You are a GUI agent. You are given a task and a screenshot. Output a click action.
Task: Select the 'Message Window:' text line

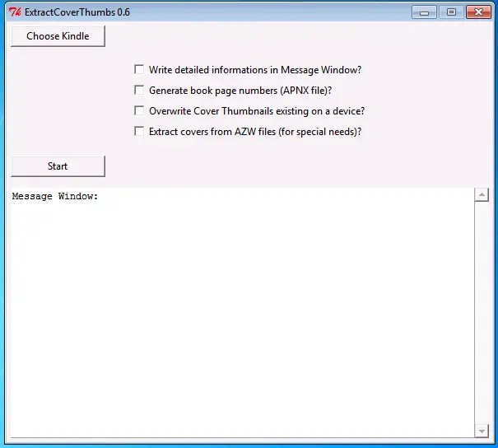pyautogui.click(x=55, y=196)
